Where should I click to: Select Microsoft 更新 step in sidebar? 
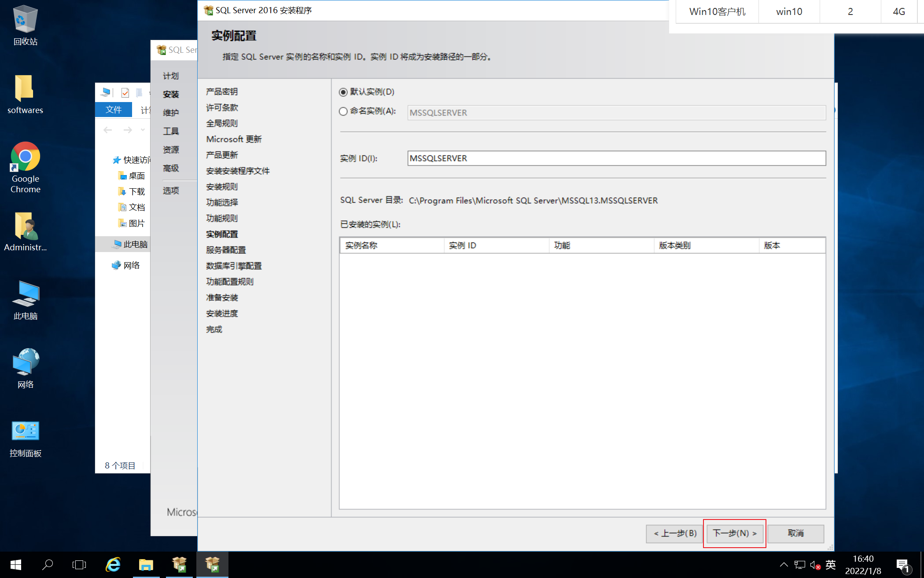click(x=234, y=139)
